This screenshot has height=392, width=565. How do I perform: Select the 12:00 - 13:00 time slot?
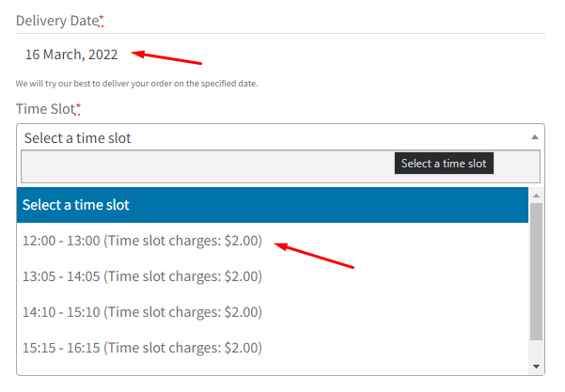142,241
